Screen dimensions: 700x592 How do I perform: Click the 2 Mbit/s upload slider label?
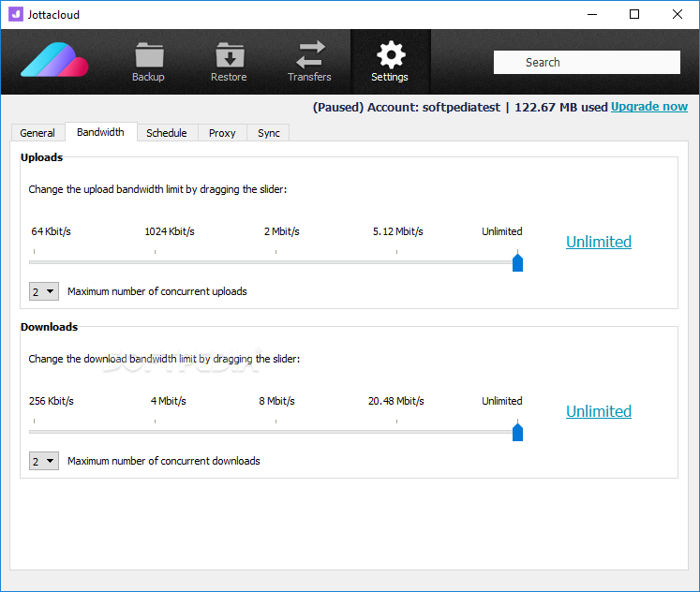tap(282, 231)
